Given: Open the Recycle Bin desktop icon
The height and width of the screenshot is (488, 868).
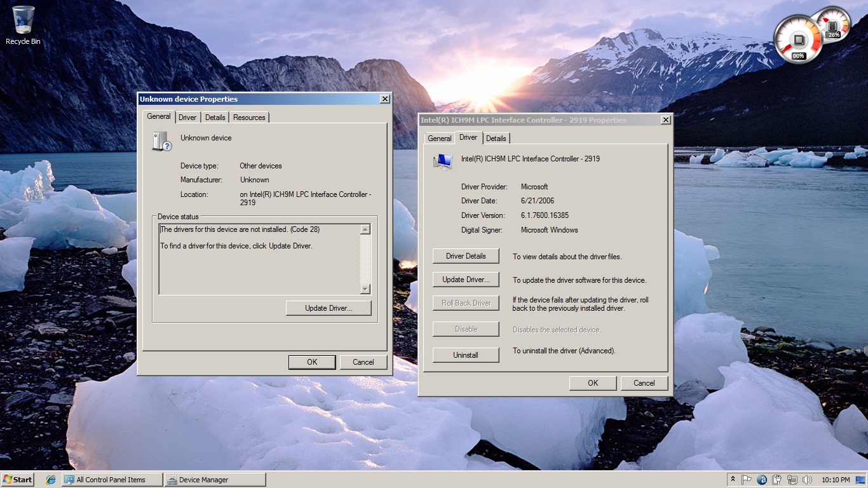Looking at the screenshot, I should click(23, 25).
